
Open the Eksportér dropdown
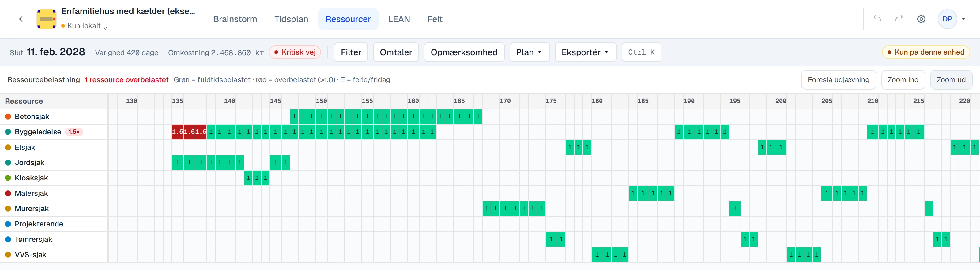(585, 52)
